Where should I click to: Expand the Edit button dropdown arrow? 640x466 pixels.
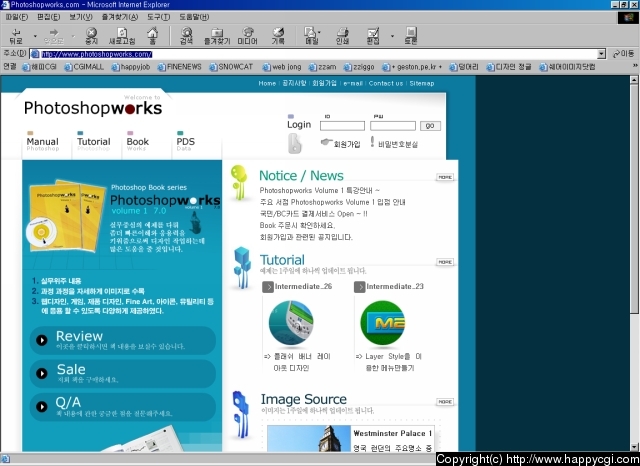392,36
